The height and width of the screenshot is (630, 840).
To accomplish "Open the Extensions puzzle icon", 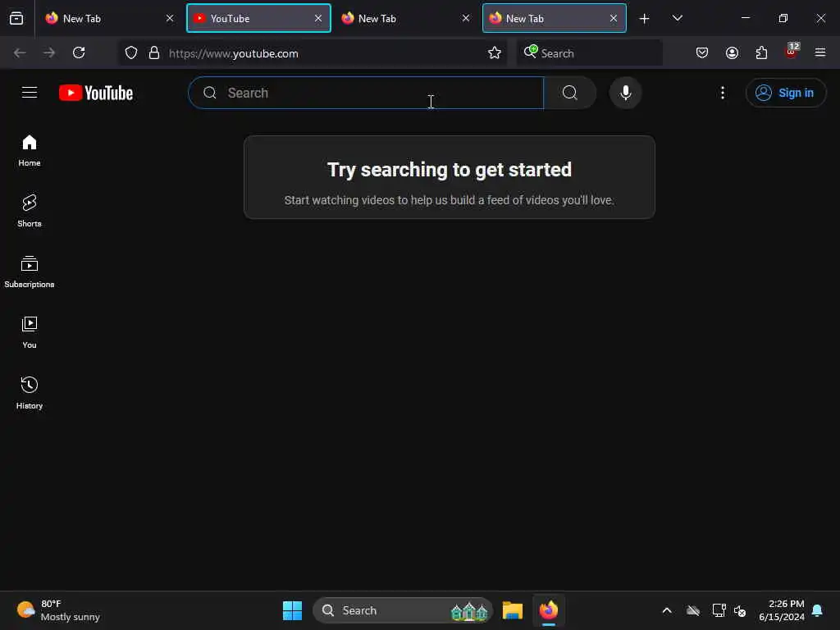I will pyautogui.click(x=761, y=52).
